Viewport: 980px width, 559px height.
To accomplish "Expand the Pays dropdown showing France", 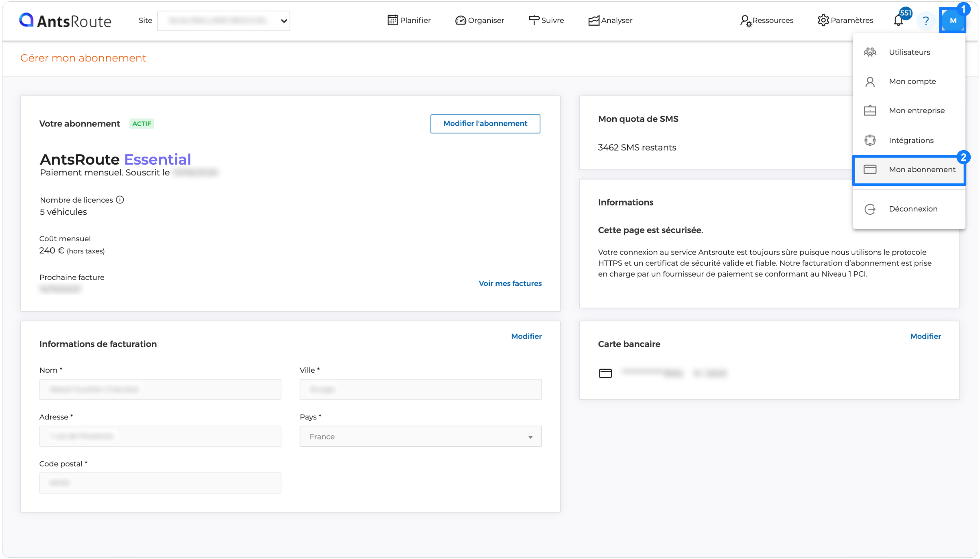I will point(420,436).
